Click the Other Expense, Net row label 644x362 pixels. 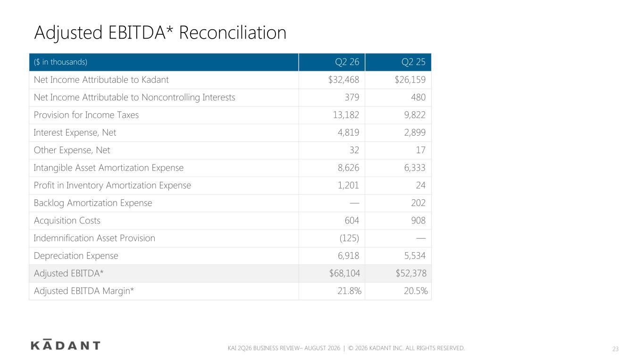click(x=72, y=150)
